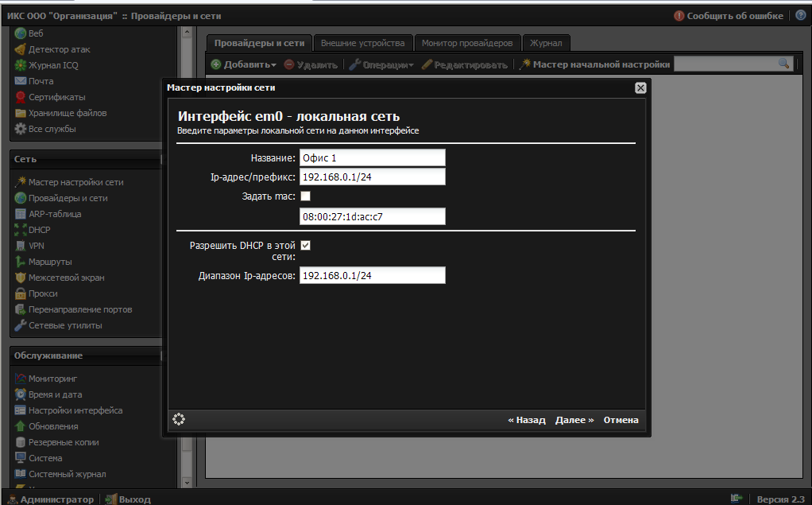Open the ARP-таблица icon

[20, 214]
